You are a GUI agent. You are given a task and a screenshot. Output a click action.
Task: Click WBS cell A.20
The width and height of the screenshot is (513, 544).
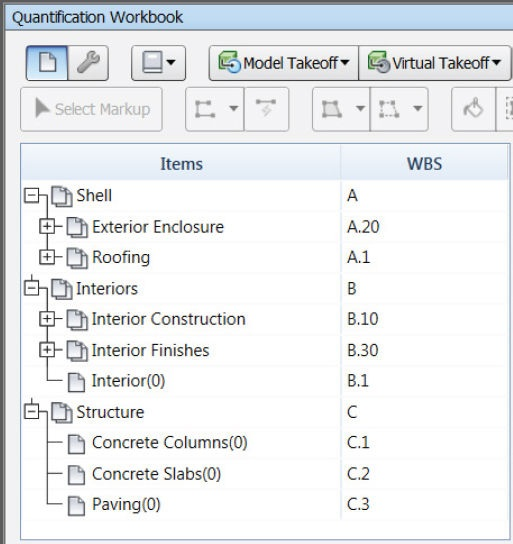coord(424,227)
